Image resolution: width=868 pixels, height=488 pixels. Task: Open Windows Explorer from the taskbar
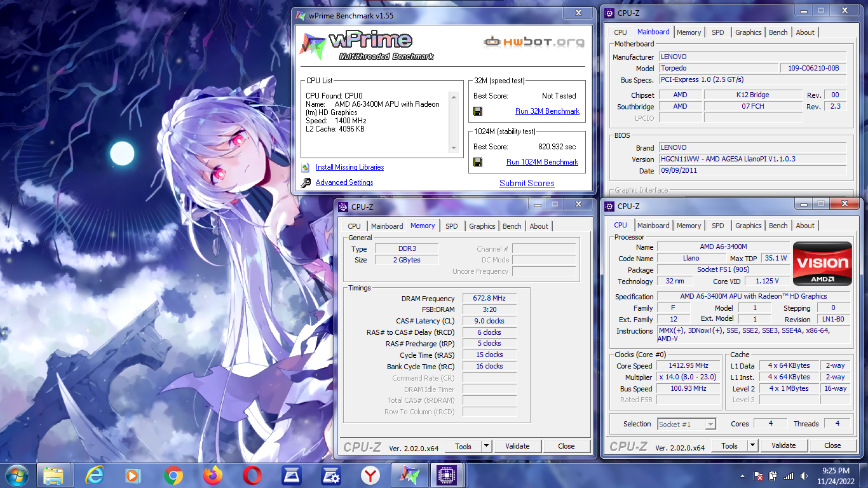coord(53,475)
